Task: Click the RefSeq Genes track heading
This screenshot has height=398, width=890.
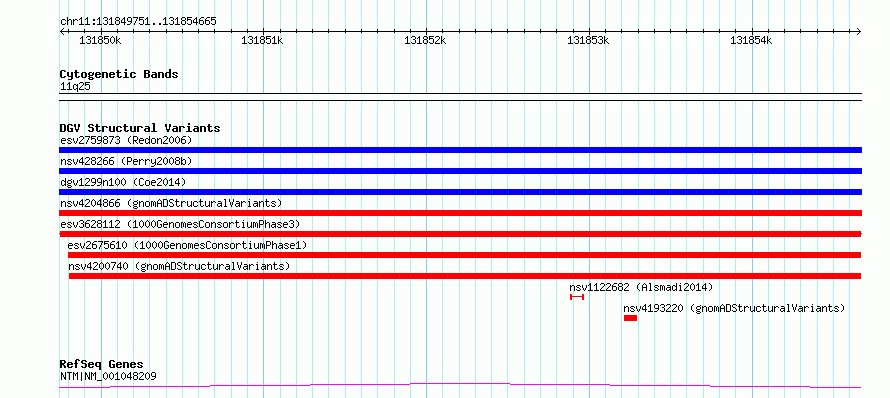Action: click(x=101, y=364)
